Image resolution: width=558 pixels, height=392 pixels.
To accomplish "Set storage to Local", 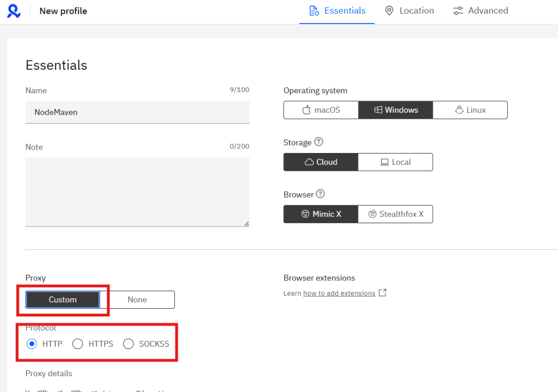I will (396, 162).
